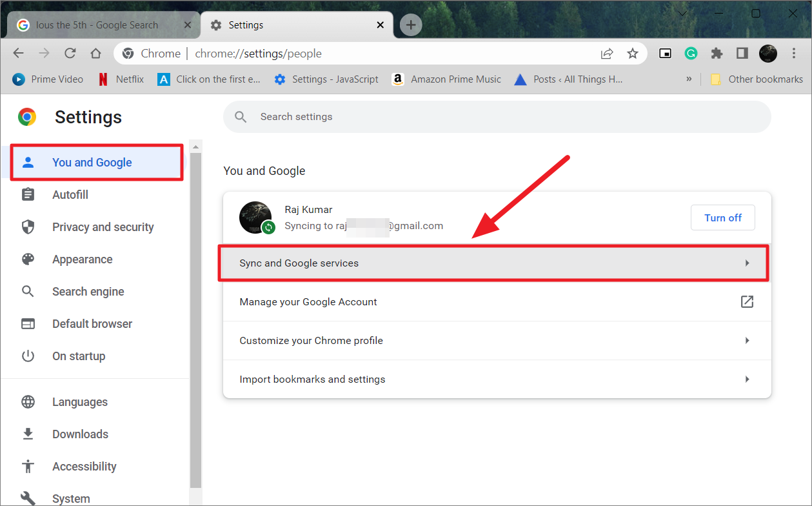812x506 pixels.
Task: Open a new tab with plus button
Action: coord(411,25)
